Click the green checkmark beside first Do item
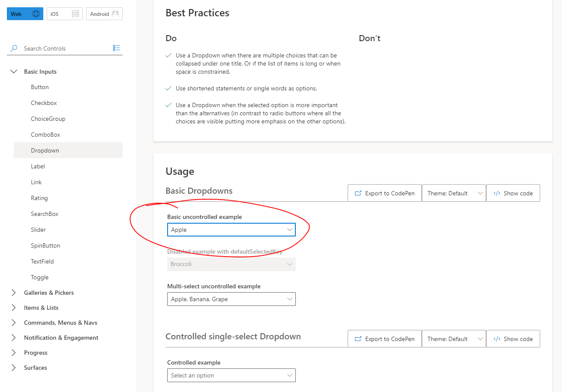Screen dimensions: 562x392 tap(169, 55)
